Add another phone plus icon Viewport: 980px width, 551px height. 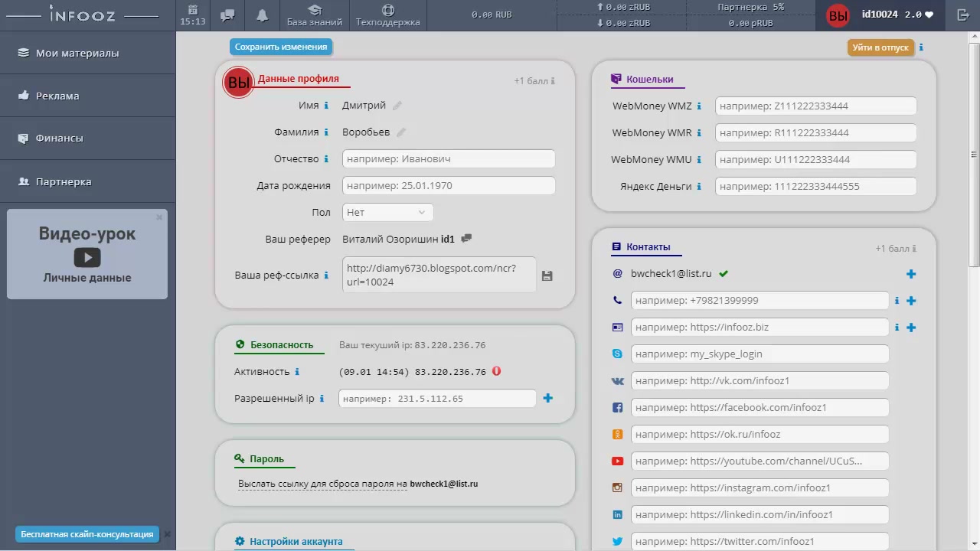(x=911, y=301)
